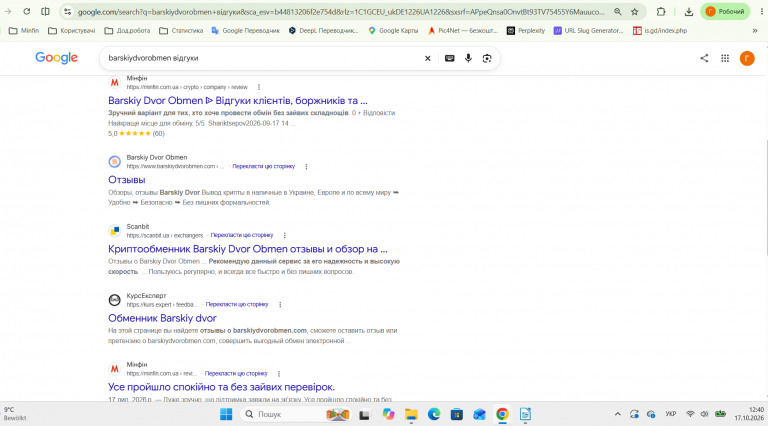Open the Робочий profile button
This screenshot has height=426, width=768.
pyautogui.click(x=725, y=11)
